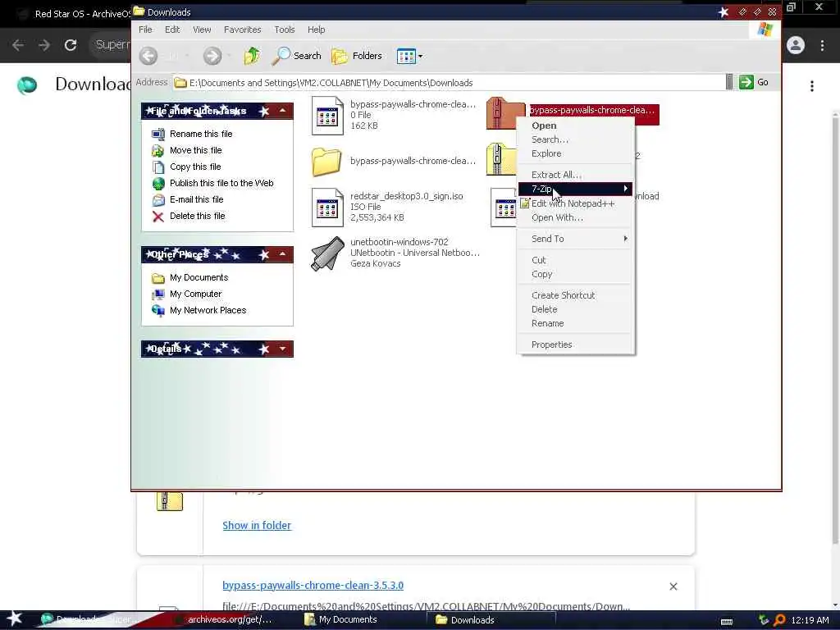This screenshot has width=840, height=630.
Task: Open the Search toolbar button
Action: click(x=297, y=56)
